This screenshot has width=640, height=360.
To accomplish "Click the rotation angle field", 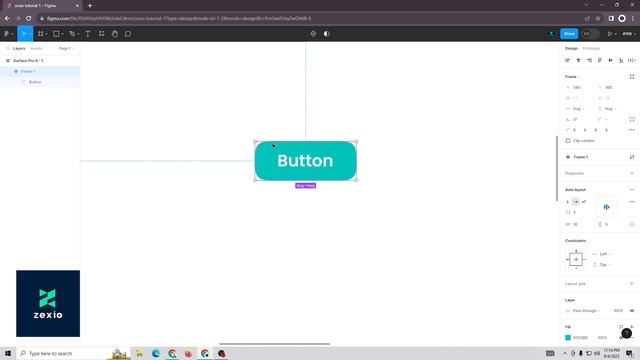I will coord(576,119).
